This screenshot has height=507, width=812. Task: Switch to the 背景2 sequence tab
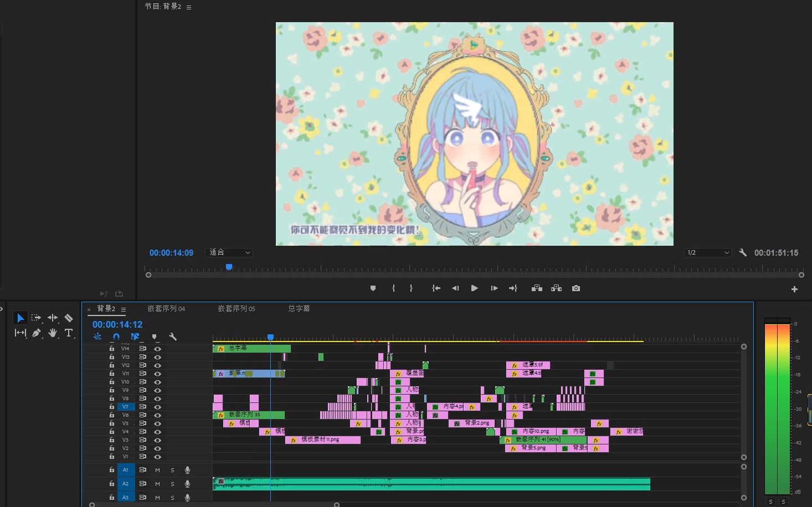pos(106,309)
